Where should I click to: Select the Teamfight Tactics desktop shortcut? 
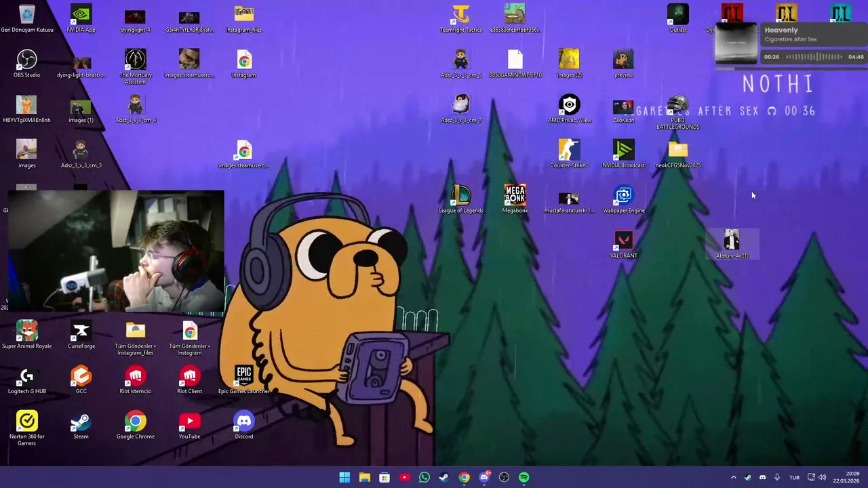click(460, 19)
